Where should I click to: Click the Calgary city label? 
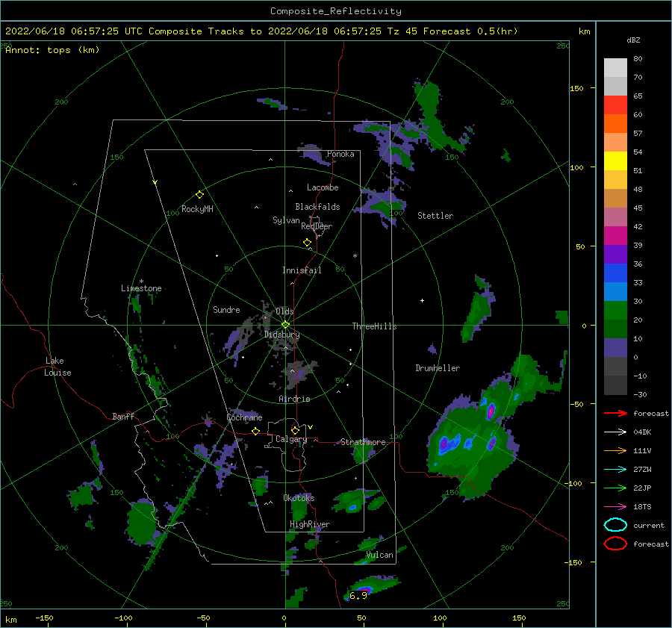tap(291, 439)
